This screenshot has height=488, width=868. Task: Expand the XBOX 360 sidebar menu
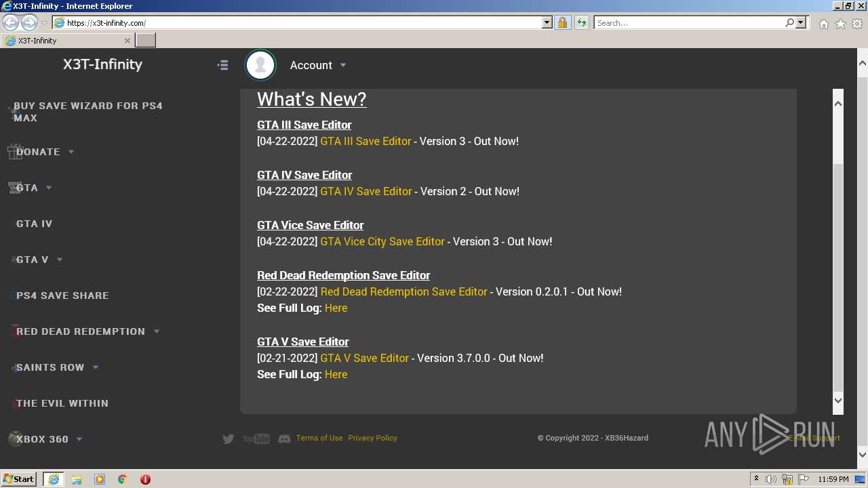coord(79,439)
